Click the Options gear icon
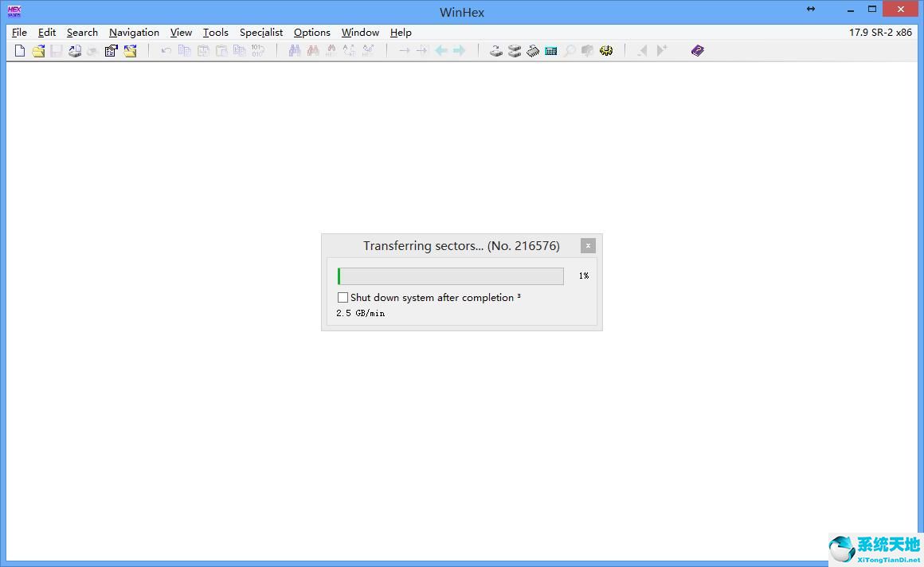The width and height of the screenshot is (924, 567). pos(606,51)
